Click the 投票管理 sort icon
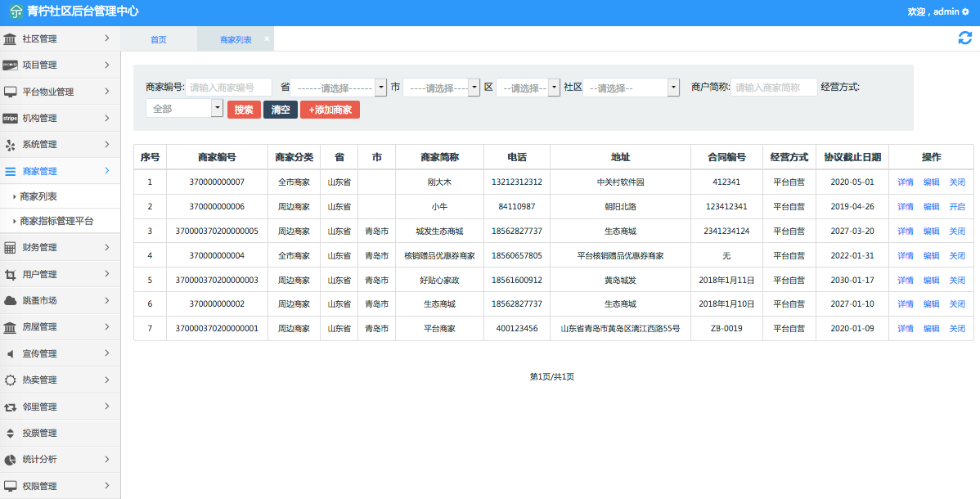The width and height of the screenshot is (980, 499). (10, 434)
